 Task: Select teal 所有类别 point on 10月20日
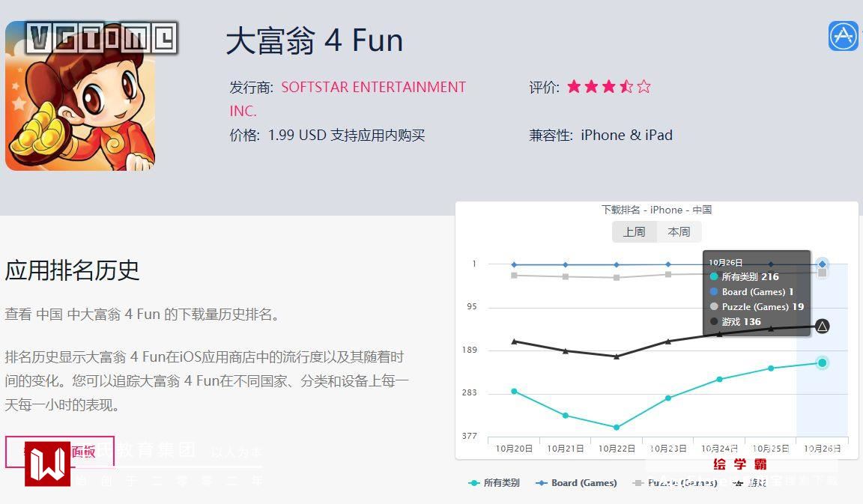click(514, 392)
